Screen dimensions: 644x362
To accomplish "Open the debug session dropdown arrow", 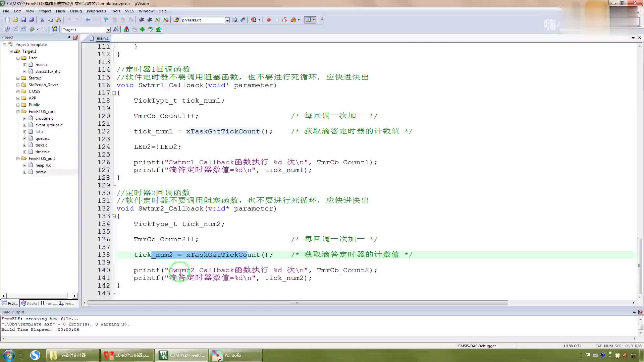I will tap(259, 20).
